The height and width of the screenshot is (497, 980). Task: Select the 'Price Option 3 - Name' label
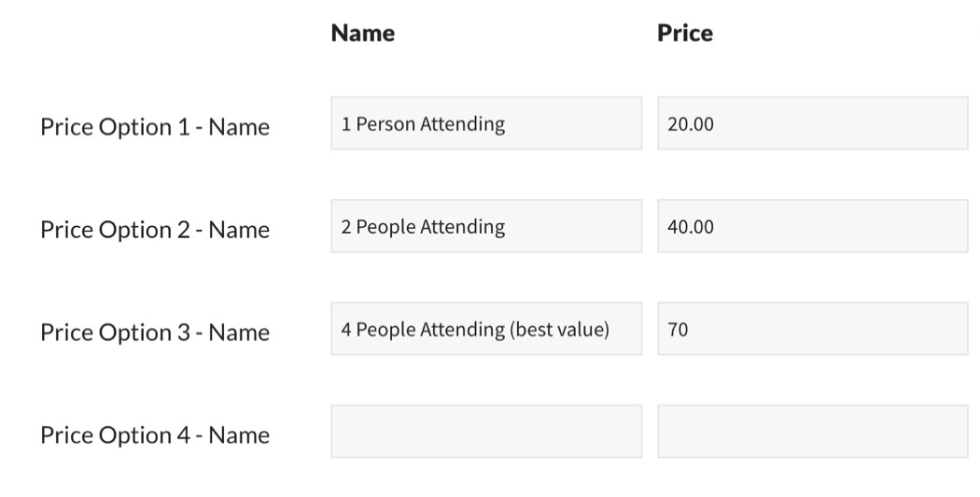click(155, 333)
